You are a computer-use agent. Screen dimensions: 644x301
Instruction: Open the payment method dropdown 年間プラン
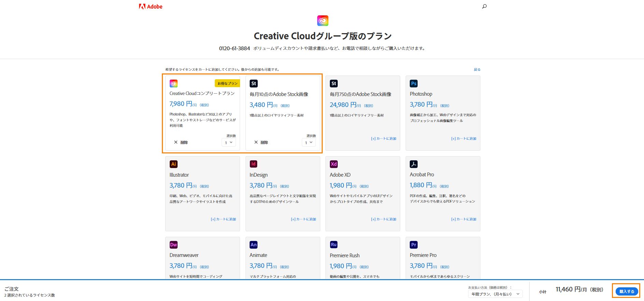[x=495, y=294]
